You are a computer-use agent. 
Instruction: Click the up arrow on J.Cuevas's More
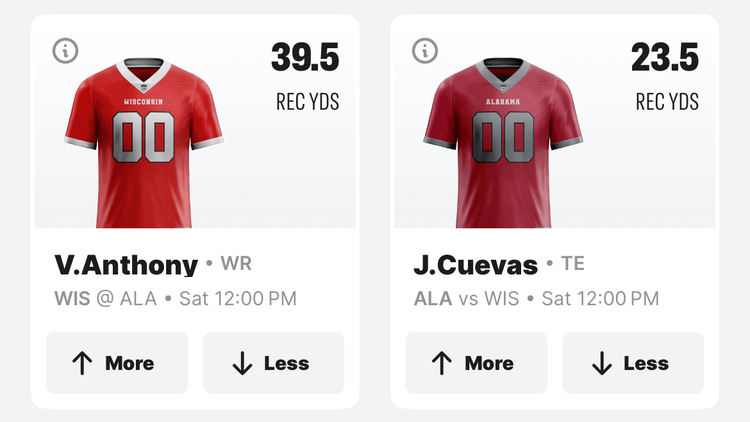(442, 363)
